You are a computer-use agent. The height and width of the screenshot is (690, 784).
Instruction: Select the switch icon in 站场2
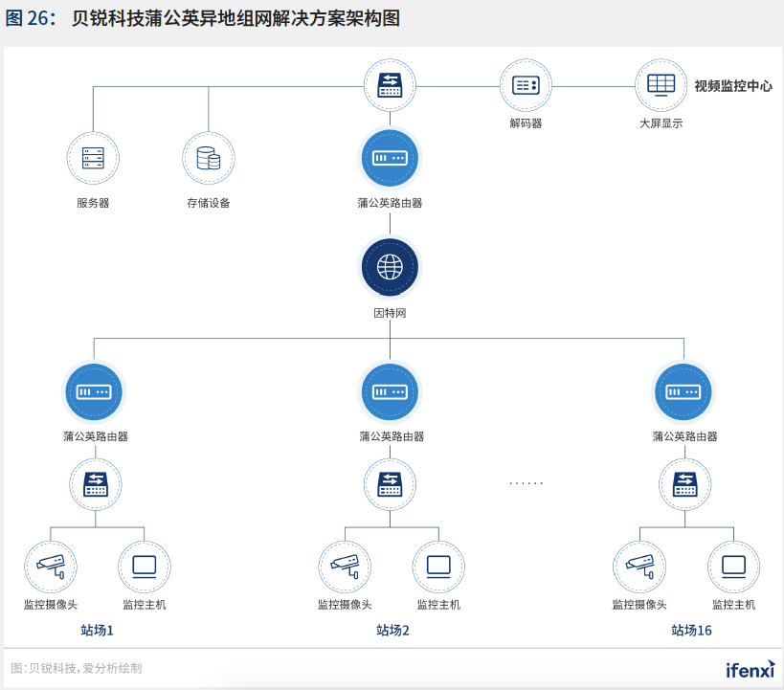390,484
